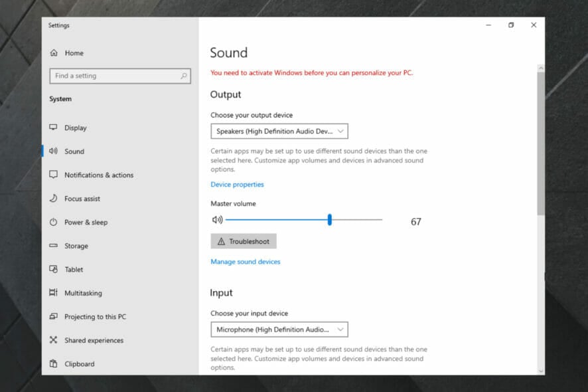Click the Focus assist moon icon
Screen dimensions: 588x392
click(53, 198)
